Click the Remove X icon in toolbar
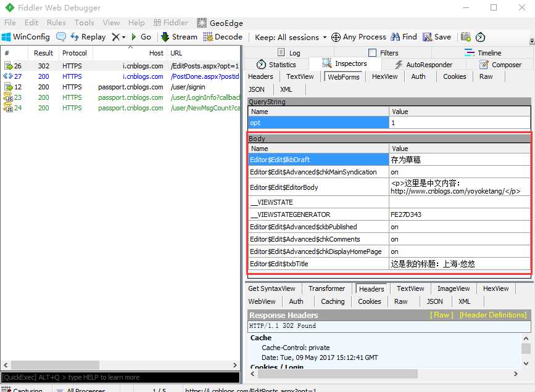535x392 pixels. (116, 37)
